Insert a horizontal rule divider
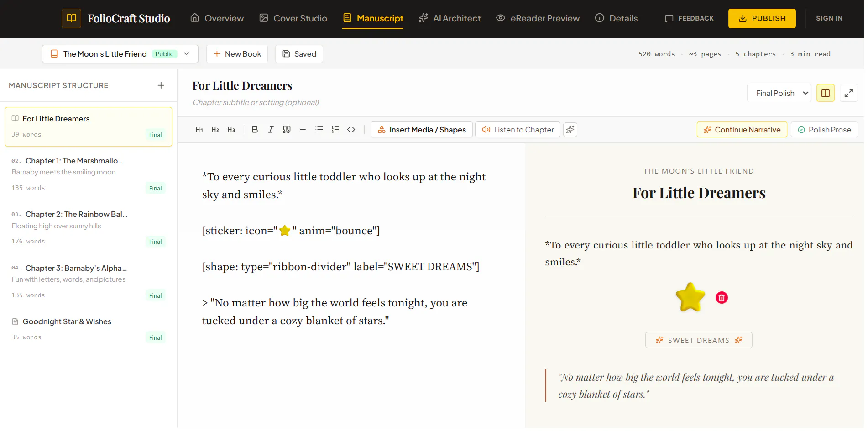Viewport: 868px width, 432px height. [303, 130]
